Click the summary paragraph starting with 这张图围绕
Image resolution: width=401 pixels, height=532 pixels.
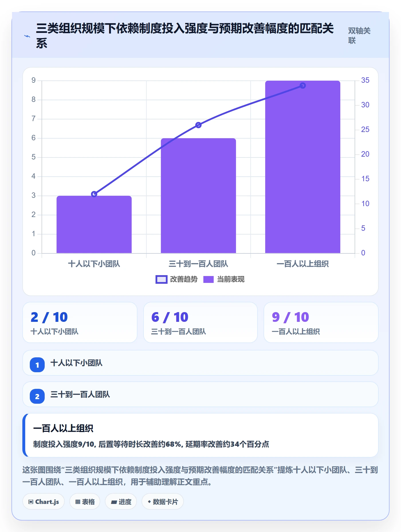(x=200, y=476)
